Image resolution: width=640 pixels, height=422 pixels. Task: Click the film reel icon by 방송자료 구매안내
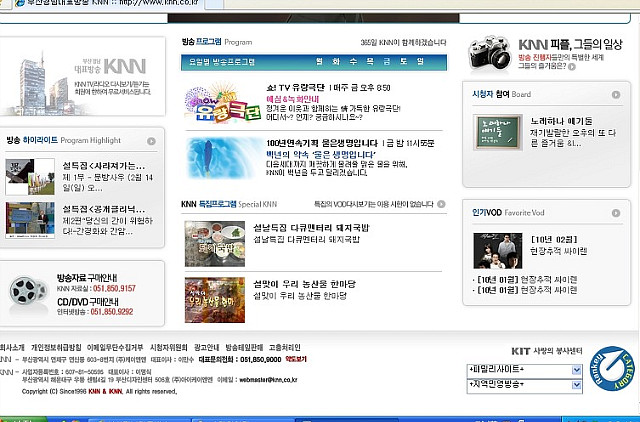pyautogui.click(x=28, y=291)
